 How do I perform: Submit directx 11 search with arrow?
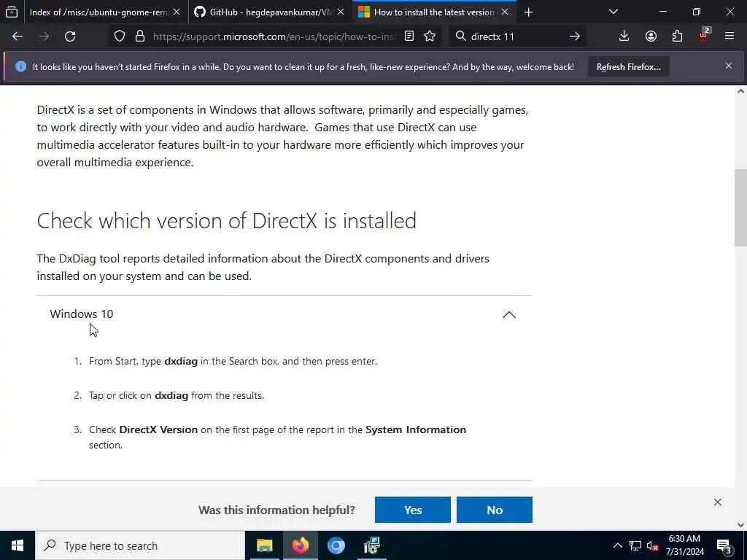coord(575,36)
